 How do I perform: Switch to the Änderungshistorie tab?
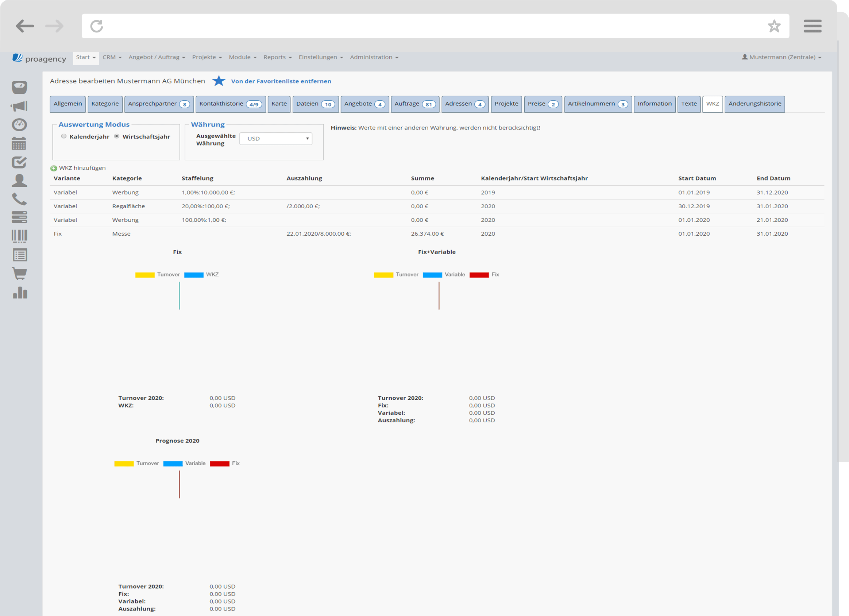click(x=754, y=104)
